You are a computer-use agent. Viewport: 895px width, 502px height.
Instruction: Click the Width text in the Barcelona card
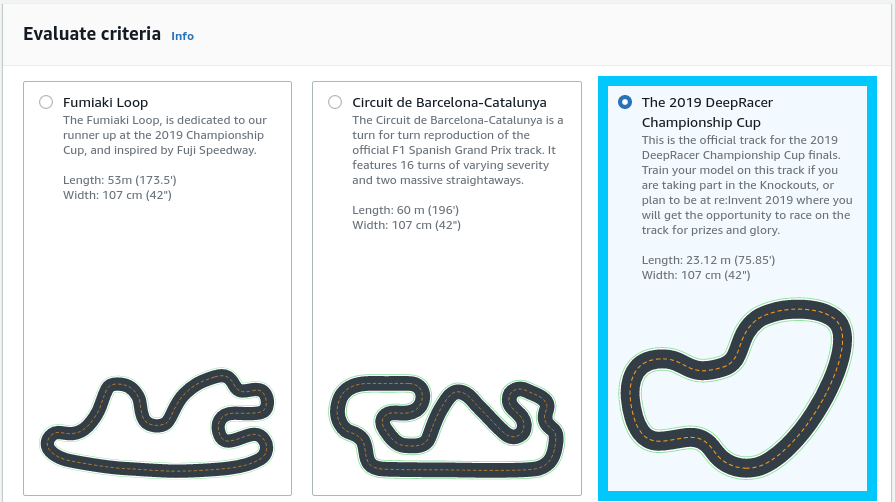pyautogui.click(x=406, y=225)
